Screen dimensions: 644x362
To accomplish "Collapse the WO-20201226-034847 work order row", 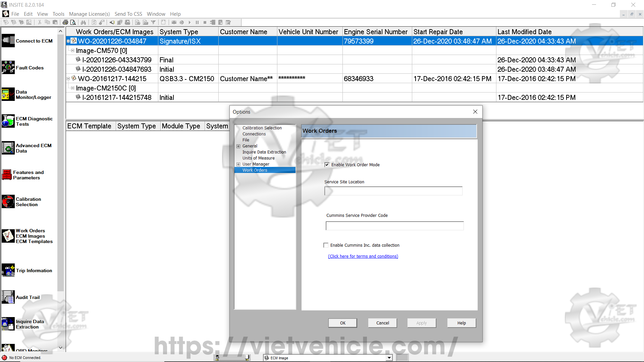I will pos(68,41).
